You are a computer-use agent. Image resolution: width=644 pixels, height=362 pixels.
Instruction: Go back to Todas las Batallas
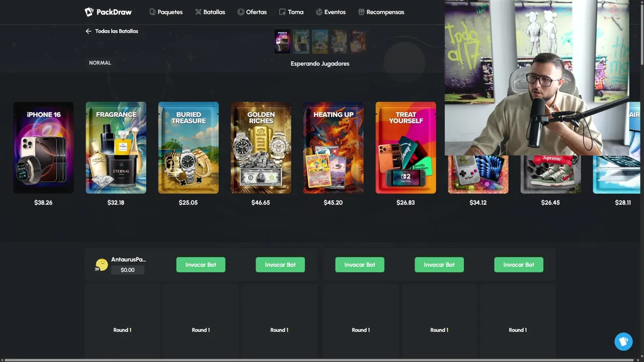click(x=112, y=31)
